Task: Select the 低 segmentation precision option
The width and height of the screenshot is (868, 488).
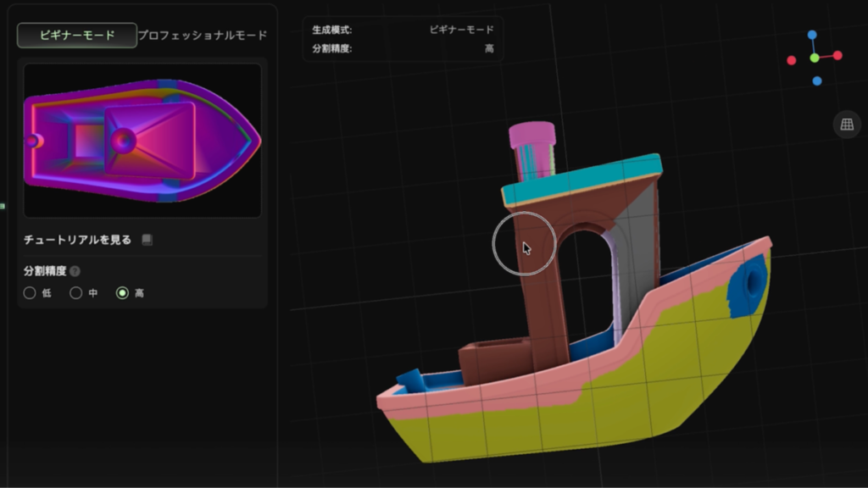Action: [30, 293]
